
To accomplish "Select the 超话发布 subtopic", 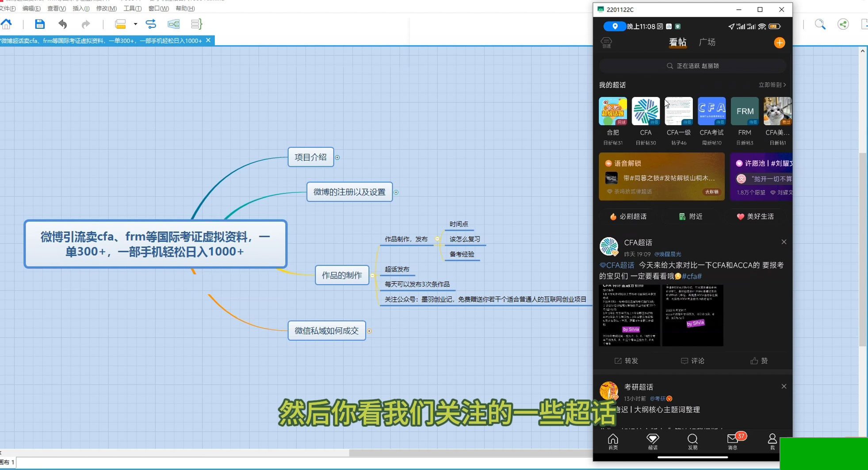I will coord(397,269).
